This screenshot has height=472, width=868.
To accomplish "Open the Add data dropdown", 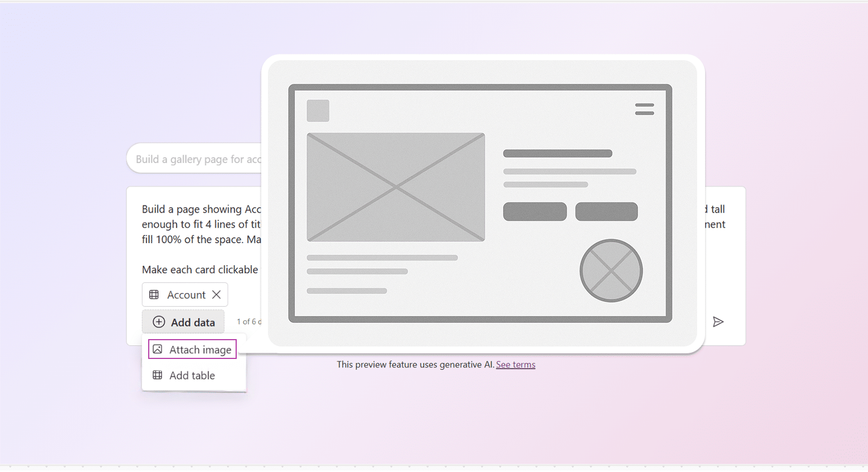I will pyautogui.click(x=183, y=322).
